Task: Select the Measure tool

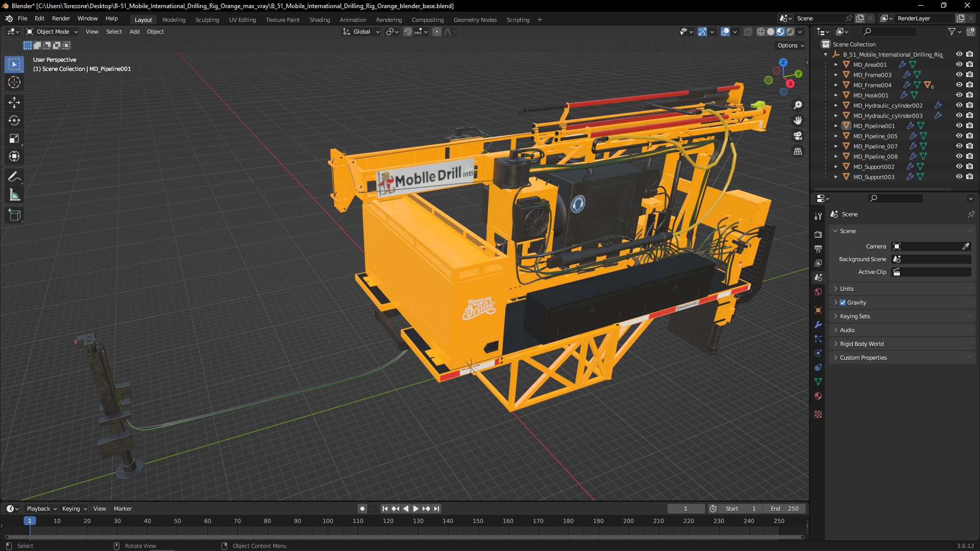Action: click(14, 195)
